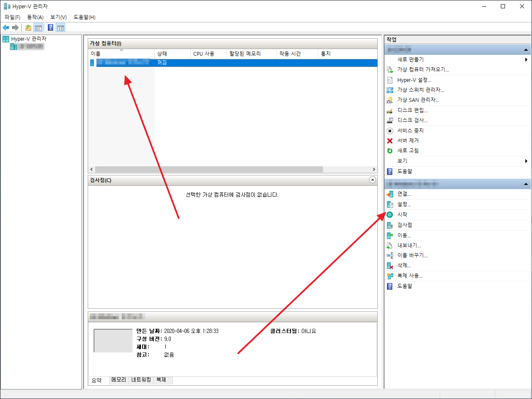Click 도움말 icon in server actions
The image size is (532, 399).
390,171
